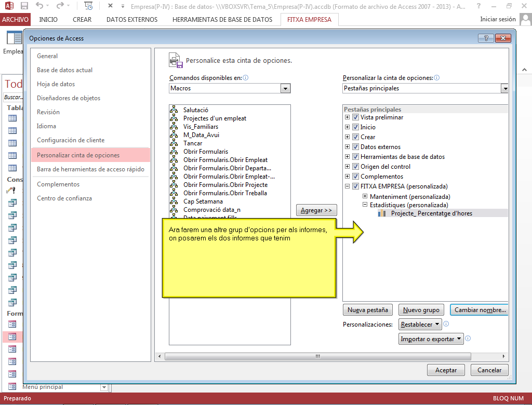Screen dimensions: 532x405
Task: Click info icon beside Personalizar la cinta de opciones
Action: 436,78
